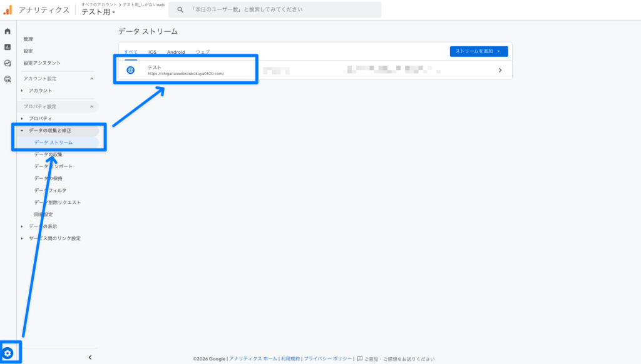Expand the サービス間のリンク設定 tree item
641x364 pixels.
click(x=22, y=238)
